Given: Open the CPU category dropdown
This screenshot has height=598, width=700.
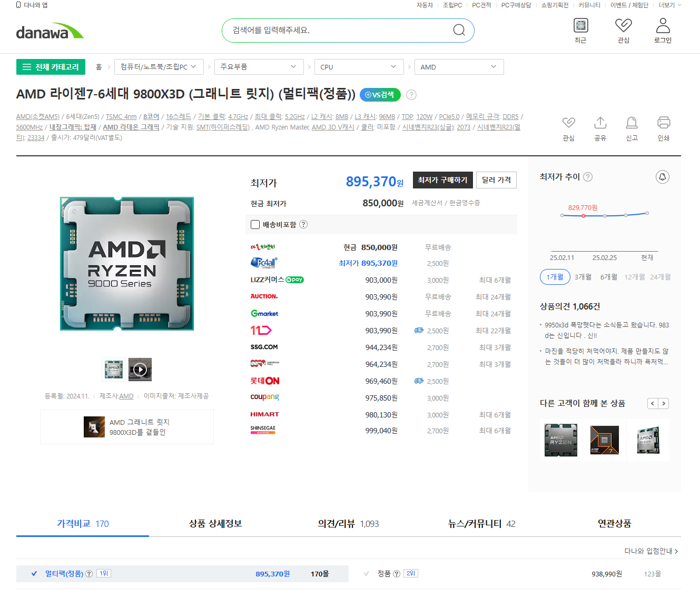Looking at the screenshot, I should 359,67.
